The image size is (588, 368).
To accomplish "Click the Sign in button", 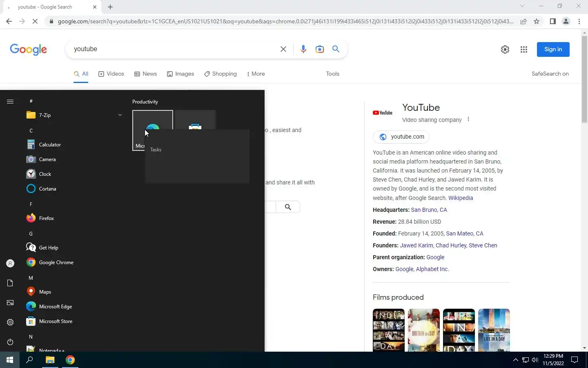I will 553,49.
